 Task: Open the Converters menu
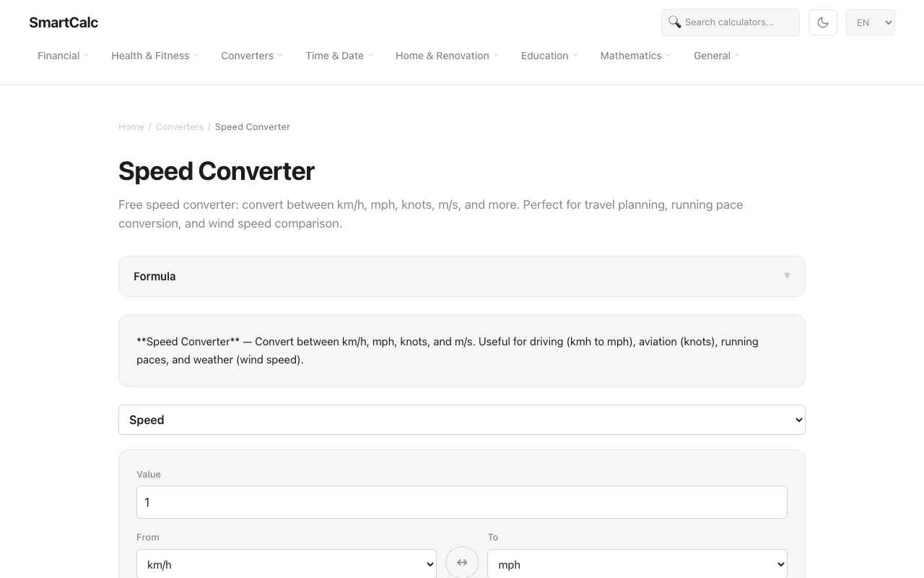click(252, 56)
